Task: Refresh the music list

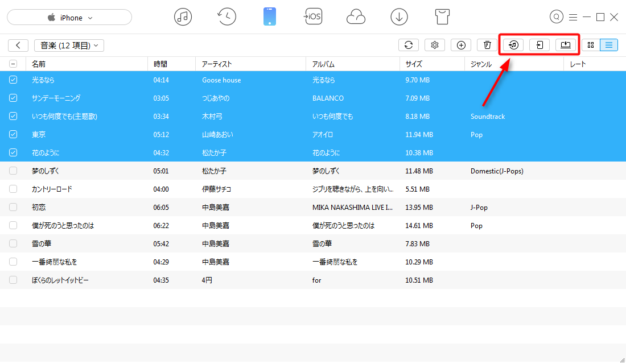Action: pos(409,45)
